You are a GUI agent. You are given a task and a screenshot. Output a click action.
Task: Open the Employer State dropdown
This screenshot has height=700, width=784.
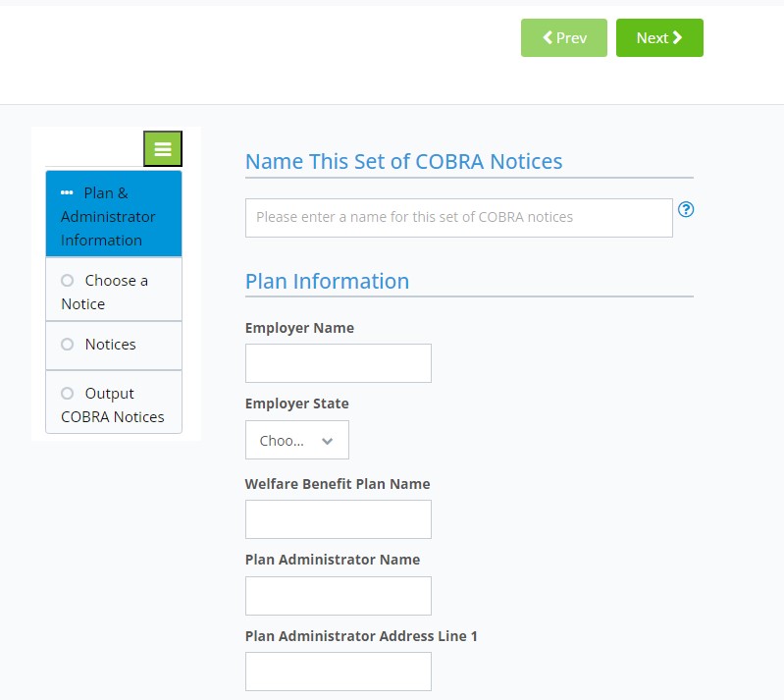pos(296,441)
